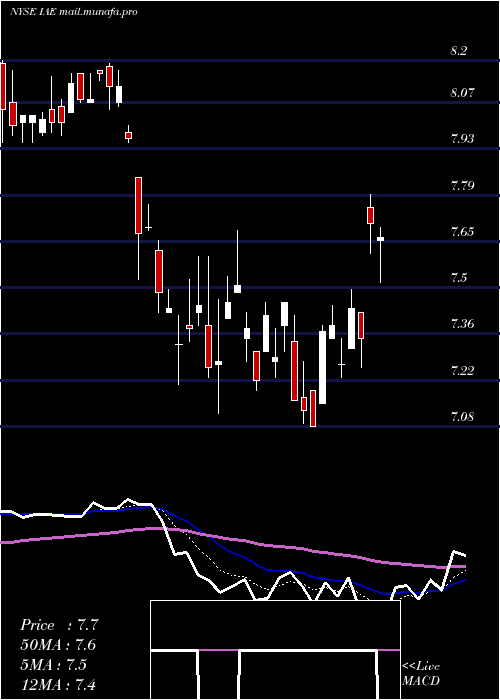The width and height of the screenshot is (500, 700).
Task: Click the 5MA : 7.5 readout
Action: click(x=54, y=665)
